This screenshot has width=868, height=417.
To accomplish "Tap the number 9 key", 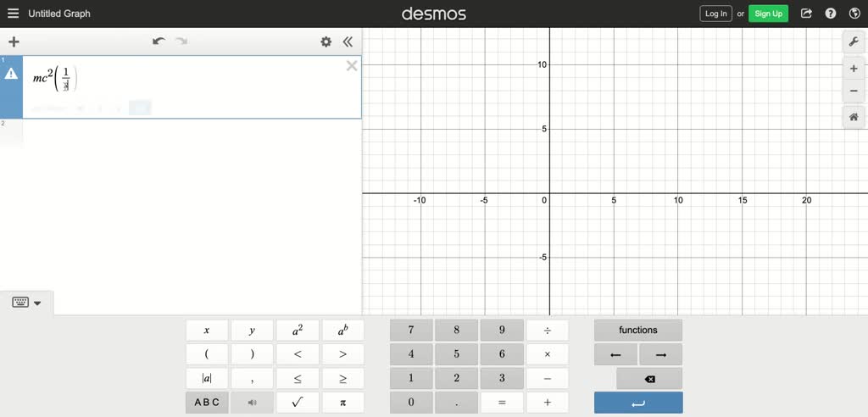I will (502, 330).
